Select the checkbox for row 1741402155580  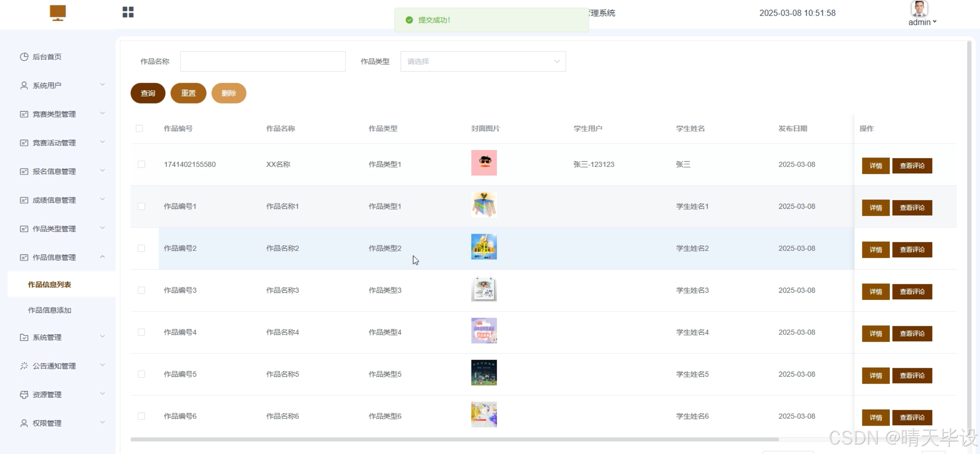point(141,164)
